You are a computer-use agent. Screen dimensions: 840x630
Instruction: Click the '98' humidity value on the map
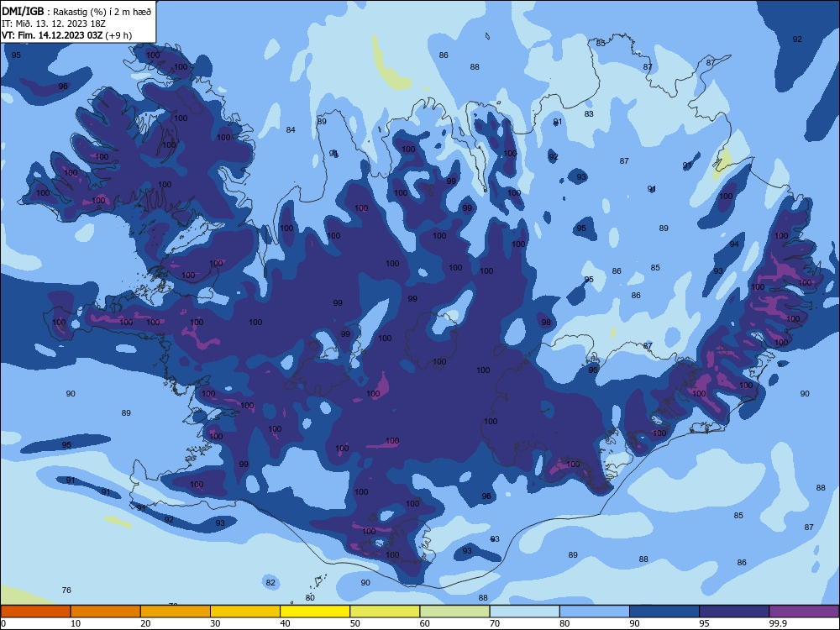(x=546, y=322)
